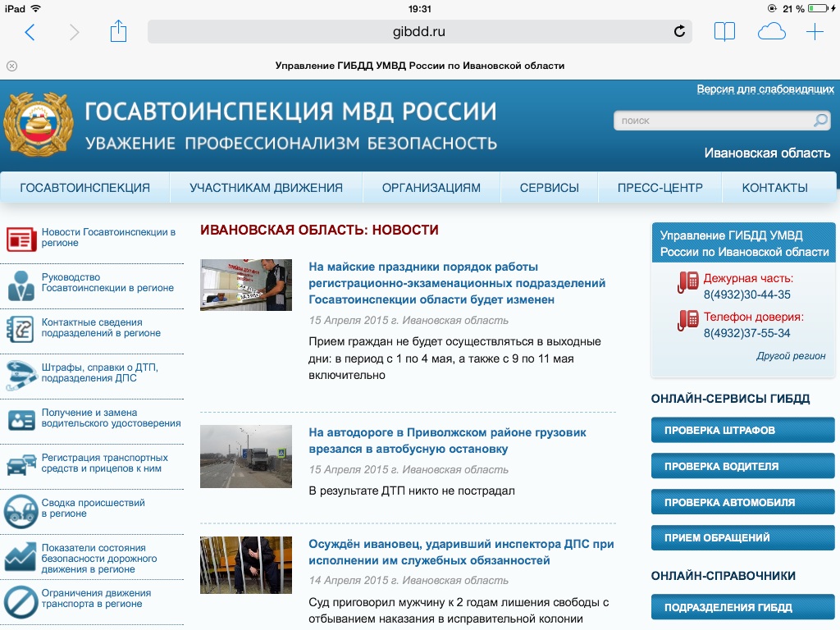Close the banner with small X icon

[12, 66]
